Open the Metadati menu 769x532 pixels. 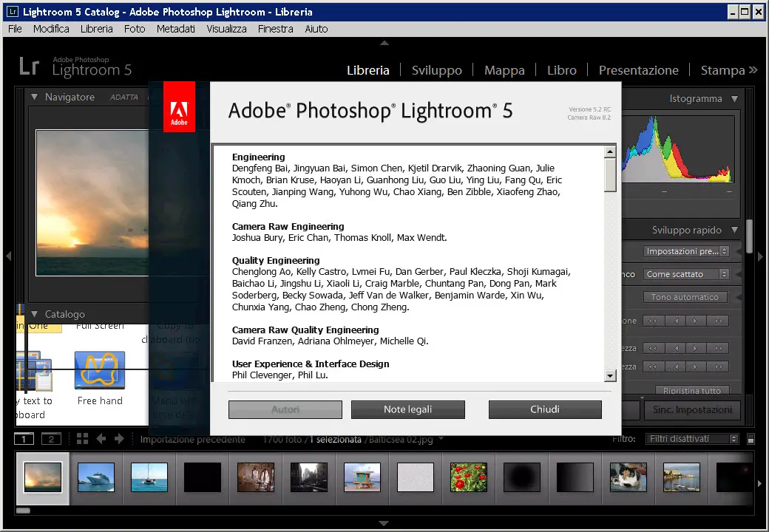click(175, 29)
